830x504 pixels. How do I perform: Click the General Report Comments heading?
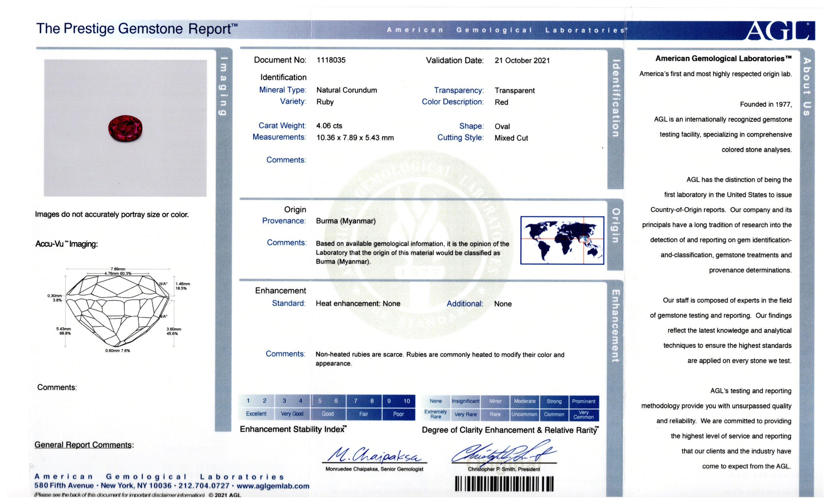tap(84, 445)
